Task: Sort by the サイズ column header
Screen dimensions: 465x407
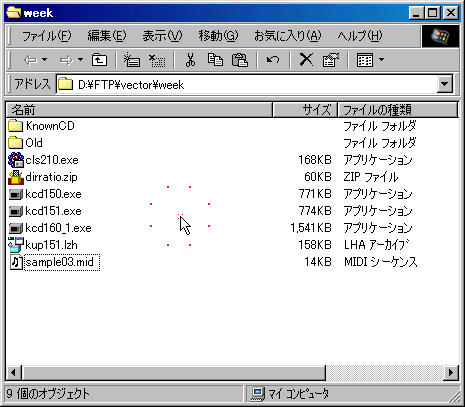Action: (305, 110)
